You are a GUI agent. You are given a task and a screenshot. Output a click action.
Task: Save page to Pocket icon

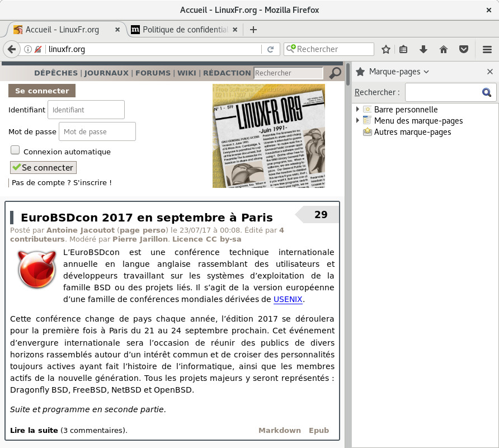tap(464, 49)
